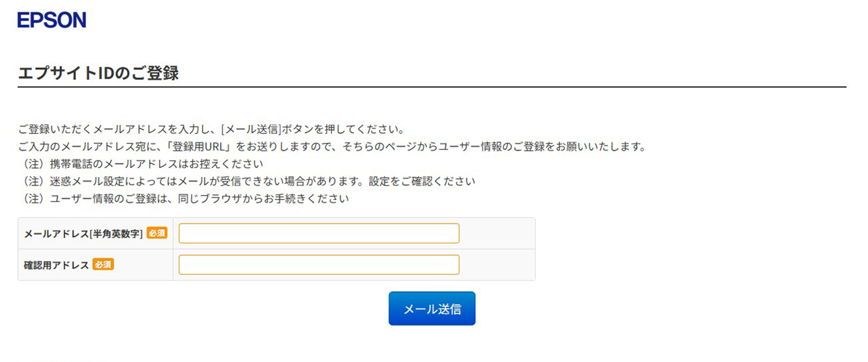Image resolution: width=868 pixels, height=362 pixels.
Task: Click the orange 必須 badge beside 確認用アドレス
Action: click(x=103, y=264)
